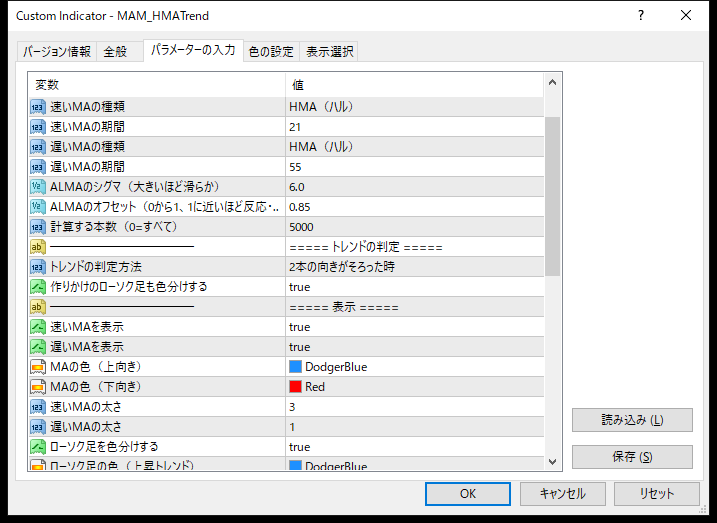Edit the ALMAのオフセット value 0.85

coord(414,207)
